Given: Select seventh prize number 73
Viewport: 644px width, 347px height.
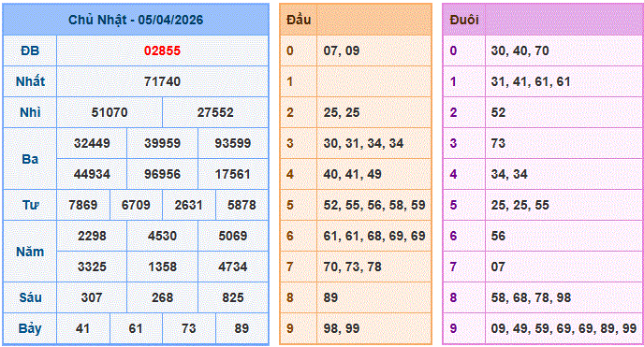Looking at the screenshot, I should point(188,328).
